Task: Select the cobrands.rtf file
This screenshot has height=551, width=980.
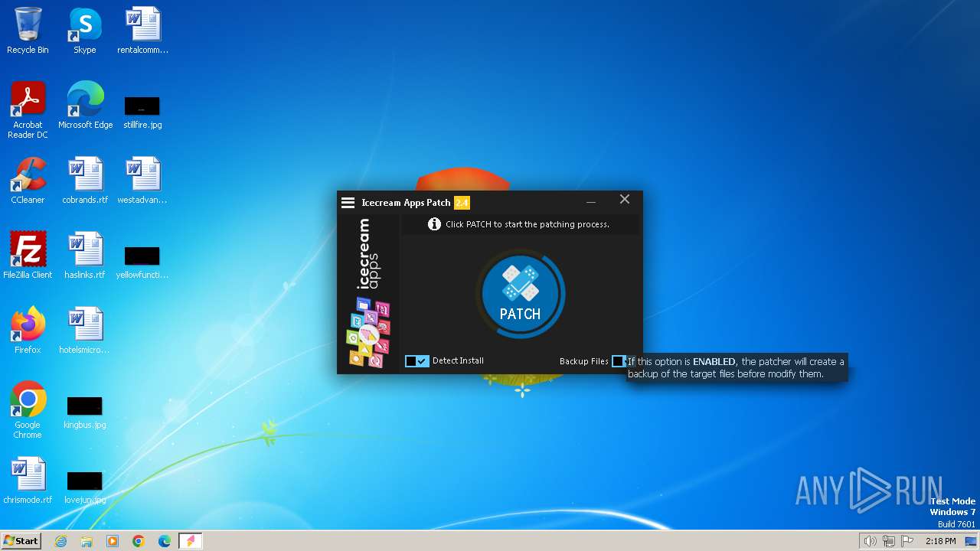Action: [85, 181]
